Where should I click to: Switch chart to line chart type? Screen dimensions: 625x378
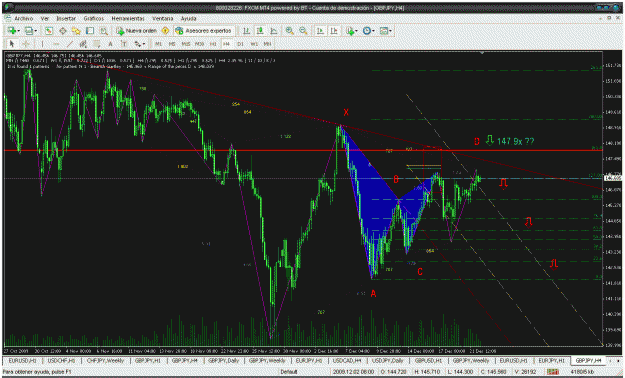point(274,31)
